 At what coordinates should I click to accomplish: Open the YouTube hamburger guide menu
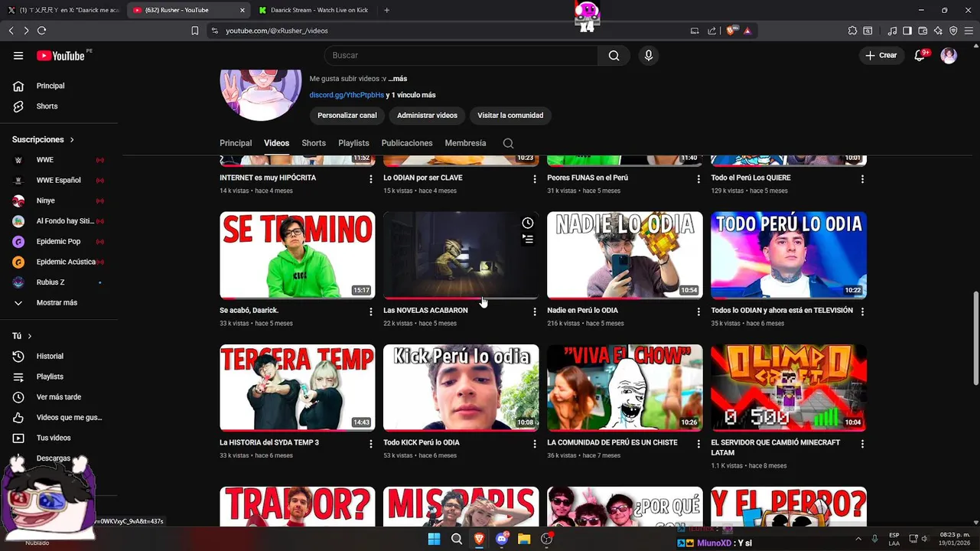[x=18, y=55]
